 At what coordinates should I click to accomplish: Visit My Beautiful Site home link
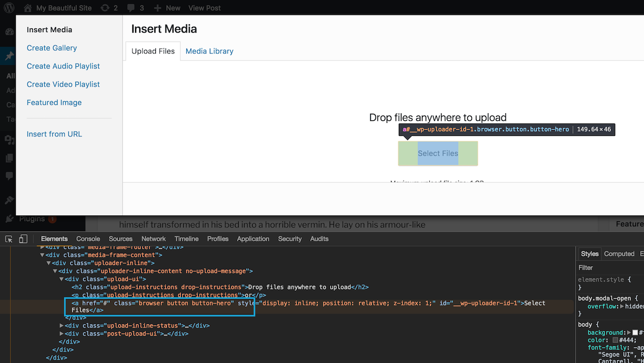pos(58,8)
